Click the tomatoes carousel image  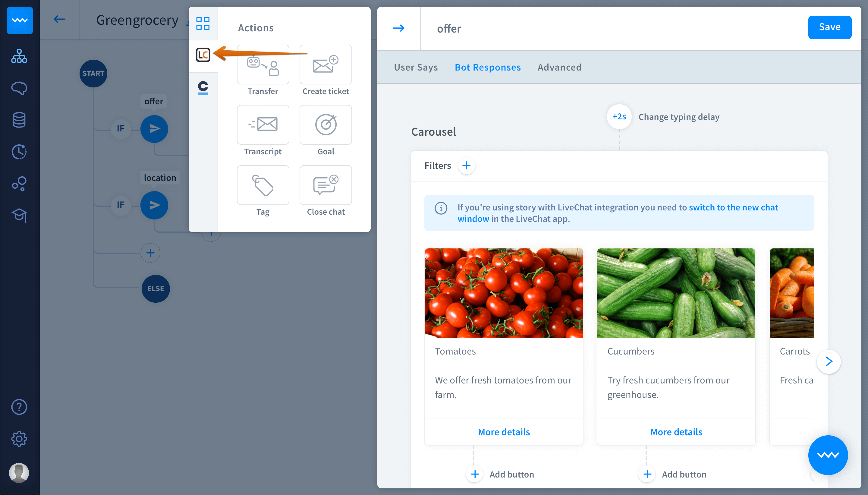[x=504, y=293]
